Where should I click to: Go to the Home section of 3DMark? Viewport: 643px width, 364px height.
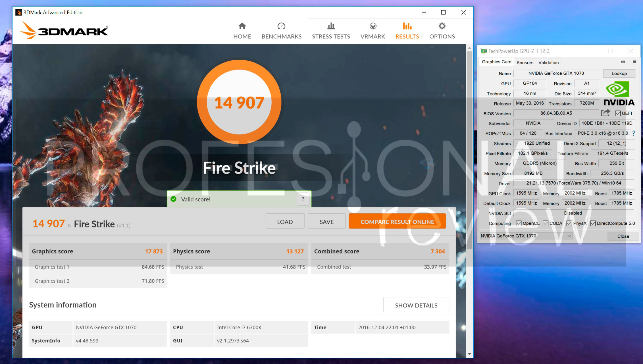[x=242, y=31]
